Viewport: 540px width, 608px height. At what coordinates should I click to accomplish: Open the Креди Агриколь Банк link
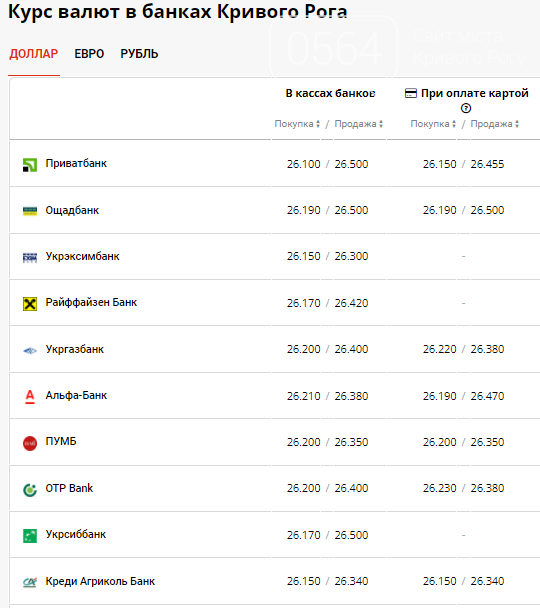click(100, 581)
